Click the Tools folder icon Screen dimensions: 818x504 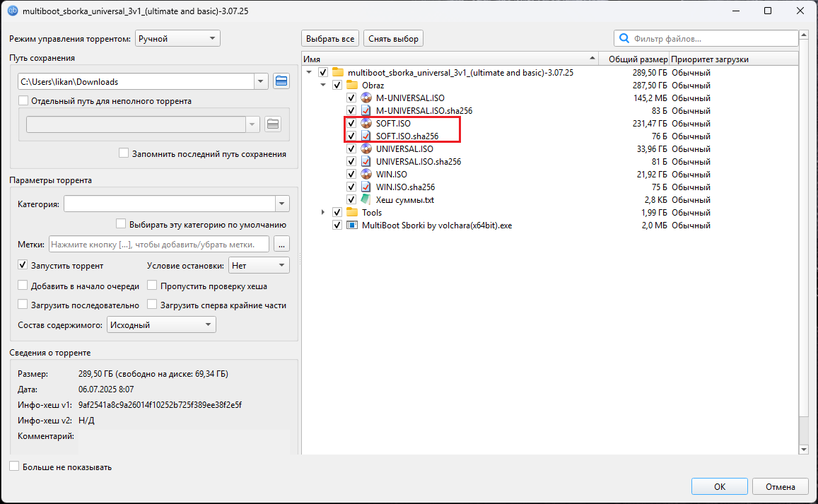pyautogui.click(x=351, y=213)
